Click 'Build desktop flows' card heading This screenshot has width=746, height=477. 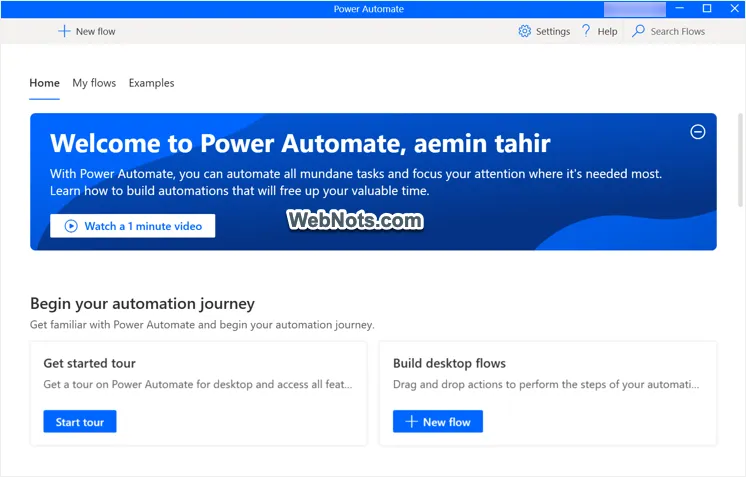click(449, 363)
